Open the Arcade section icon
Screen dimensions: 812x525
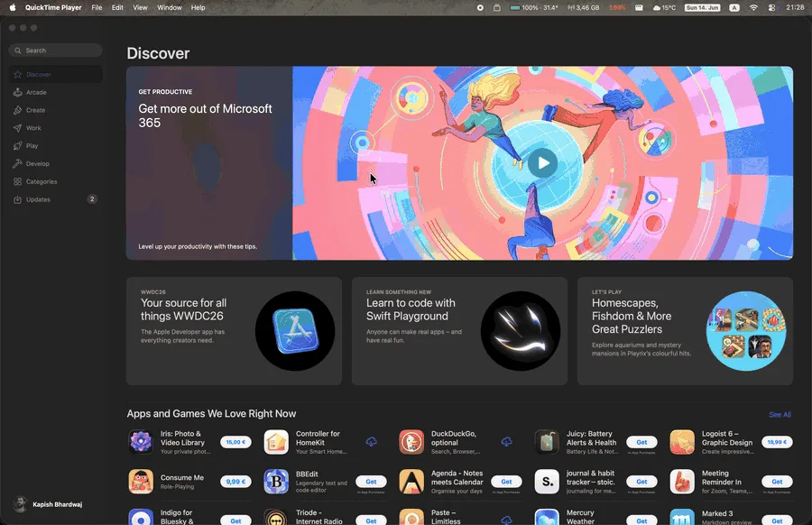tap(18, 92)
